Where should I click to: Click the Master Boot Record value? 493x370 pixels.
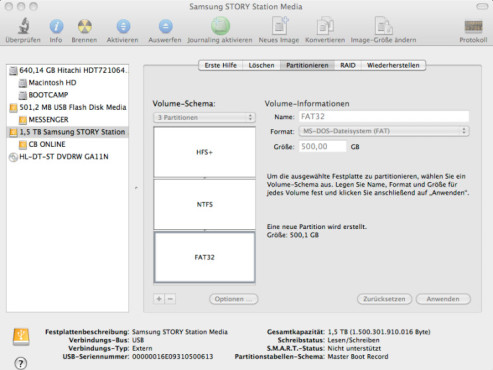pos(358,357)
